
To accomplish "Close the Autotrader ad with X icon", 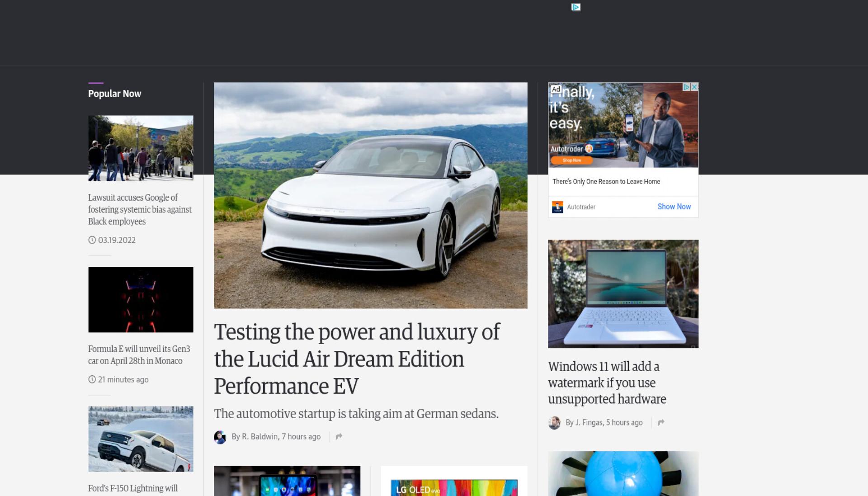I will point(695,87).
